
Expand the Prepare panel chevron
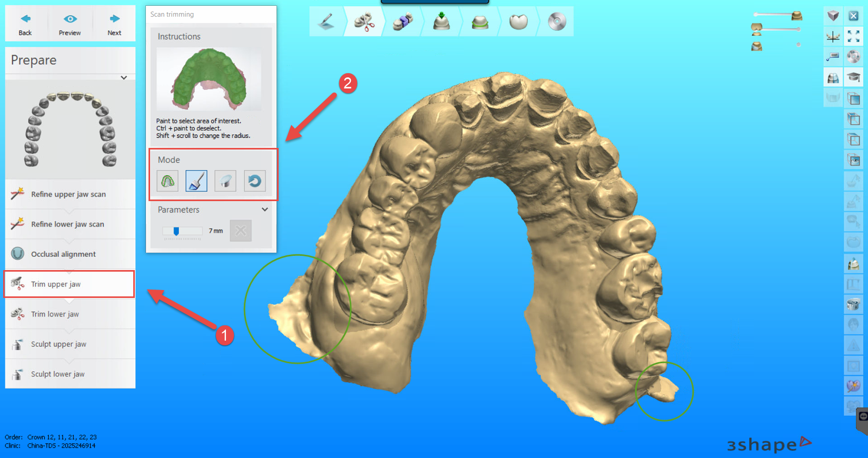point(124,78)
